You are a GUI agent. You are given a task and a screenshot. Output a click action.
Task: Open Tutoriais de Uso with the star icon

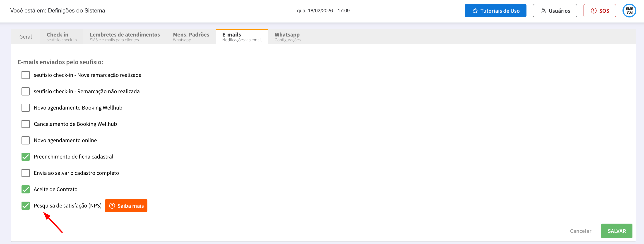tap(495, 11)
